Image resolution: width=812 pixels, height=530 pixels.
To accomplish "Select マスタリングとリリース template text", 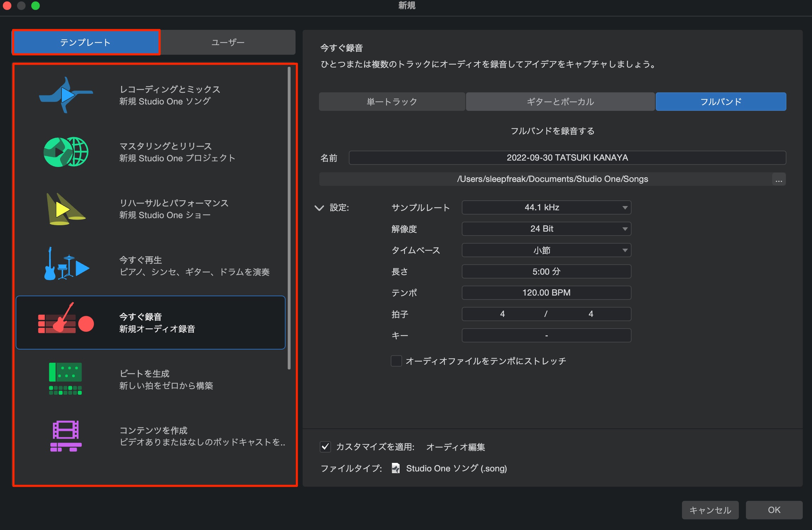I will coord(166,146).
